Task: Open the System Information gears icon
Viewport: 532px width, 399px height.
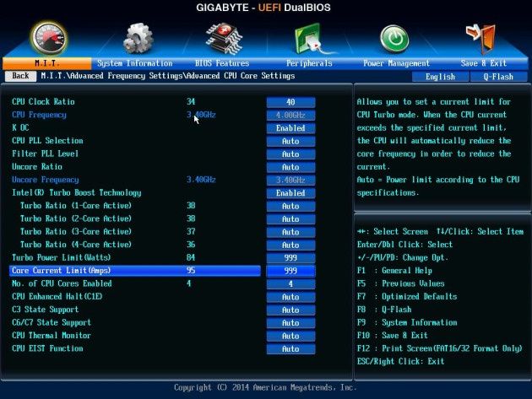Action: pos(138,38)
